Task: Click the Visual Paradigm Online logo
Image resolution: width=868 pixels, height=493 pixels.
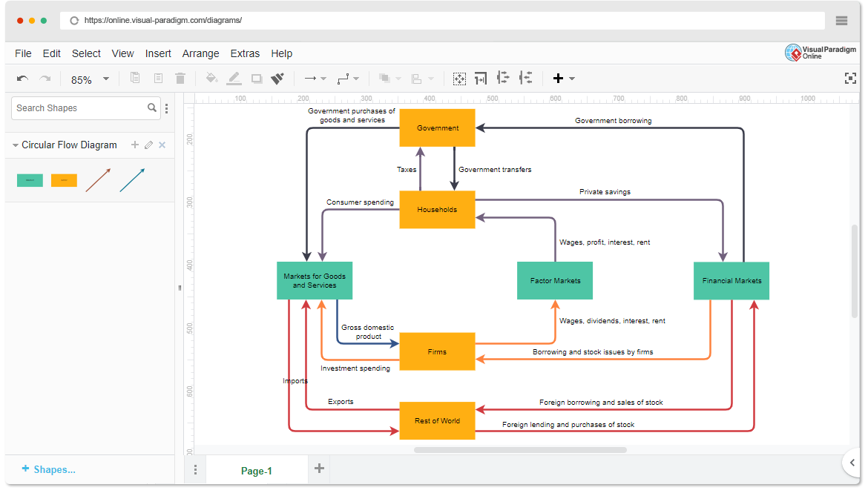Action: (x=821, y=53)
